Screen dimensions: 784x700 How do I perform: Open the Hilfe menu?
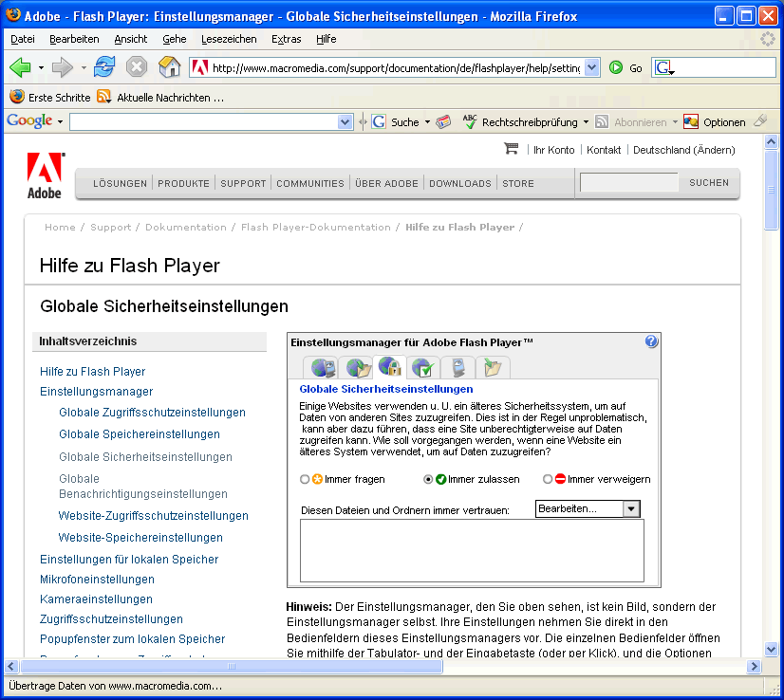pyautogui.click(x=326, y=39)
